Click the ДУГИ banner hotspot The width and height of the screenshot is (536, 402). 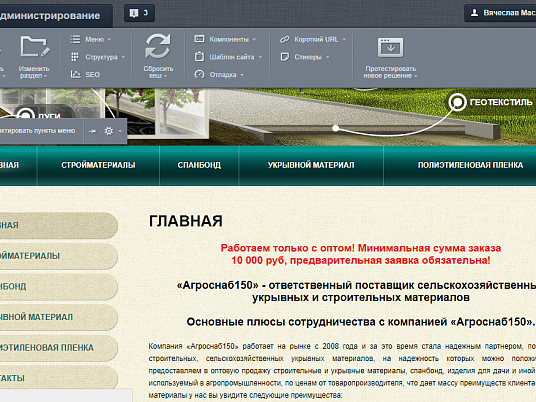tap(26, 115)
